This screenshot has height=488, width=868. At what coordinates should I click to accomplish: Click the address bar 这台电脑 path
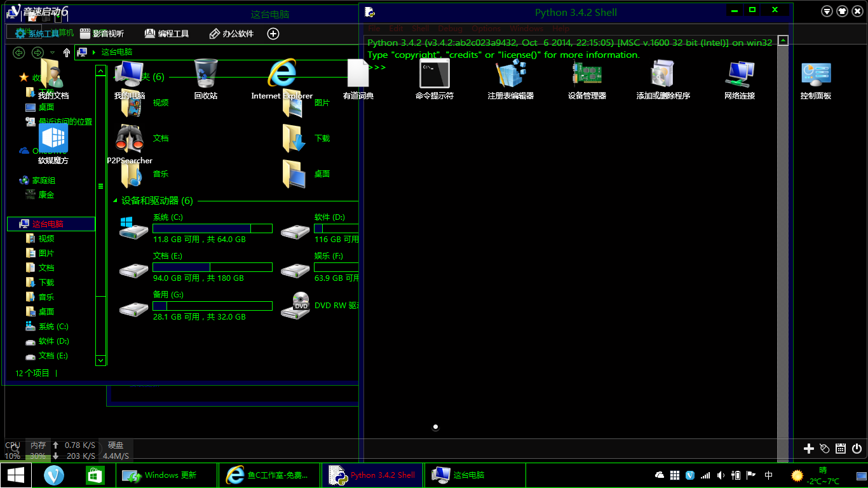pos(117,52)
